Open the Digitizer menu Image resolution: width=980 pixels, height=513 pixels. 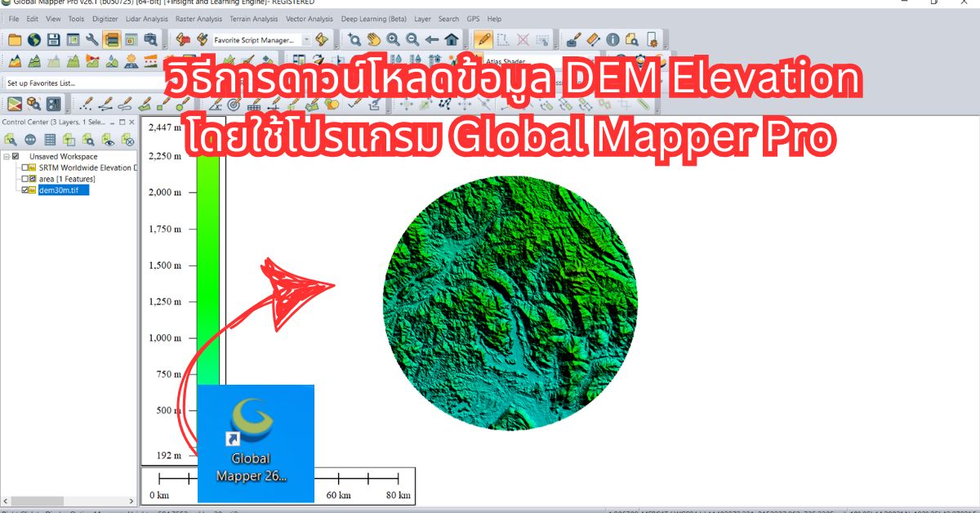[x=105, y=19]
